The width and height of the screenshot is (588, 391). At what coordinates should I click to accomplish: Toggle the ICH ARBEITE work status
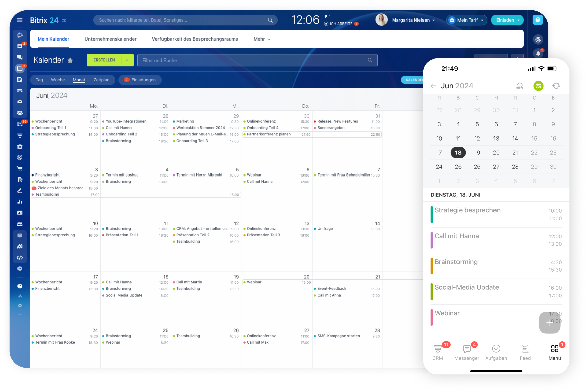[x=340, y=24]
